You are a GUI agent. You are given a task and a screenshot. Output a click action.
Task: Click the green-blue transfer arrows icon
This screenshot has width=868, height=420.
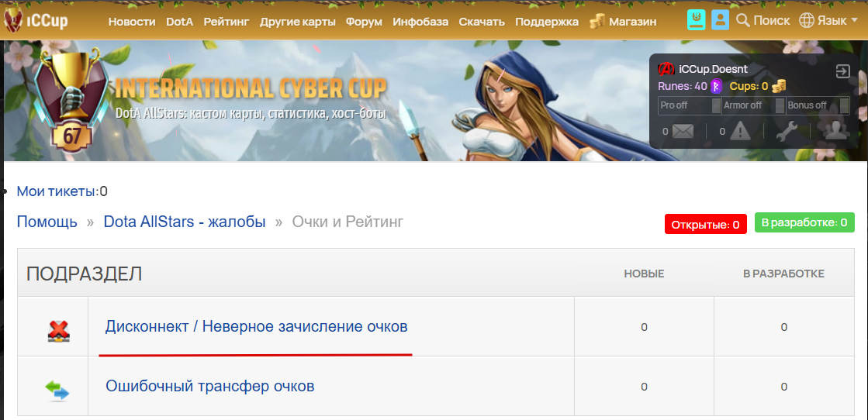pos(57,390)
